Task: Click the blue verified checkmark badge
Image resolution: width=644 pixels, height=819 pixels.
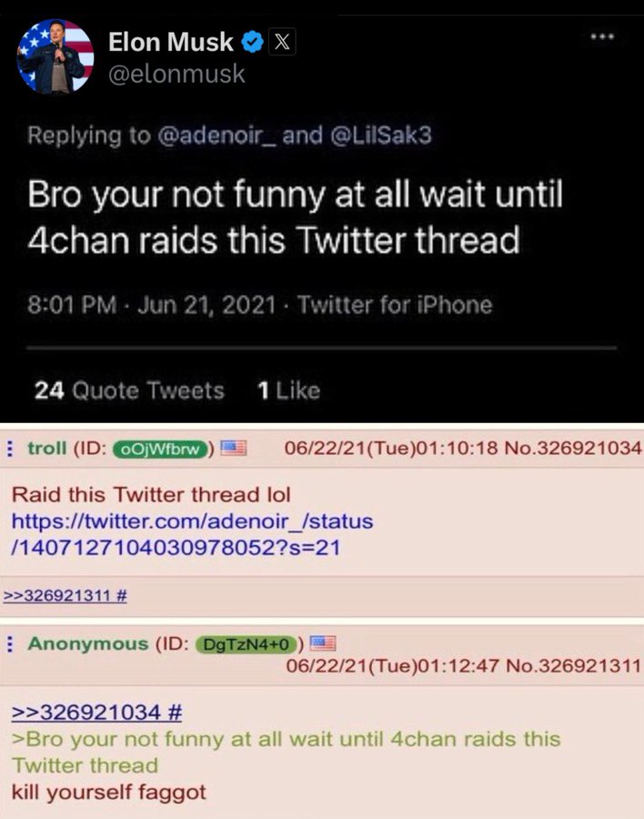Action: pos(253,42)
